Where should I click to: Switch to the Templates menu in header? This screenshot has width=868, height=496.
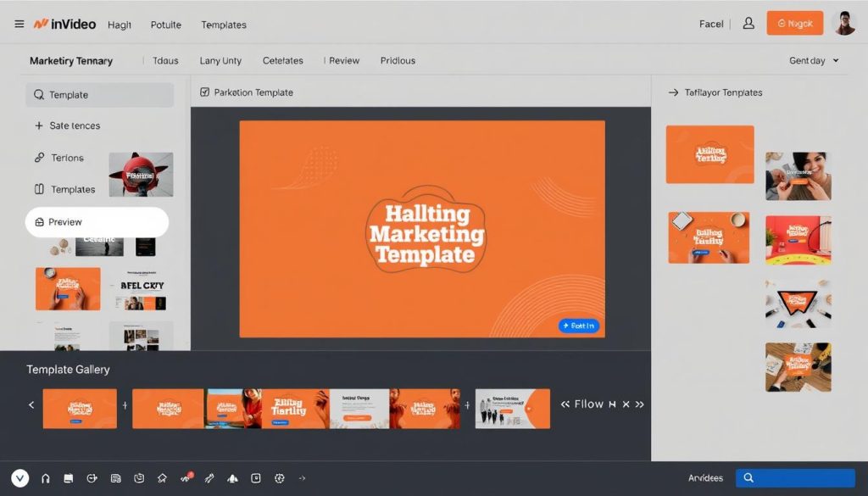[x=223, y=25]
